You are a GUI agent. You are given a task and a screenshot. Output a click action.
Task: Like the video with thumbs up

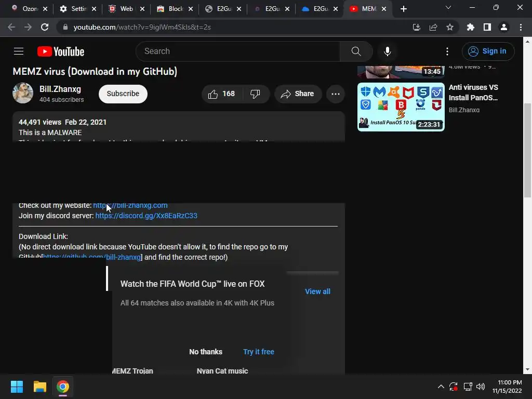[222, 94]
